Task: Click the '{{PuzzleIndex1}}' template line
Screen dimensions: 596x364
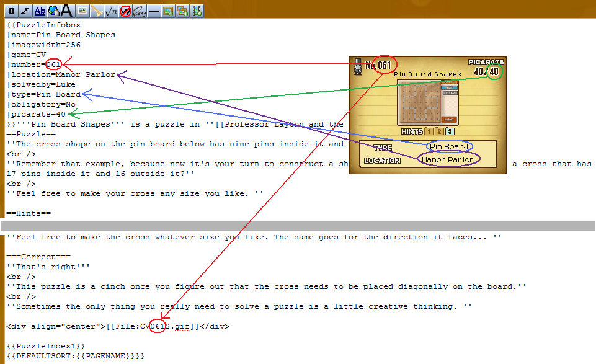Action: coord(46,346)
